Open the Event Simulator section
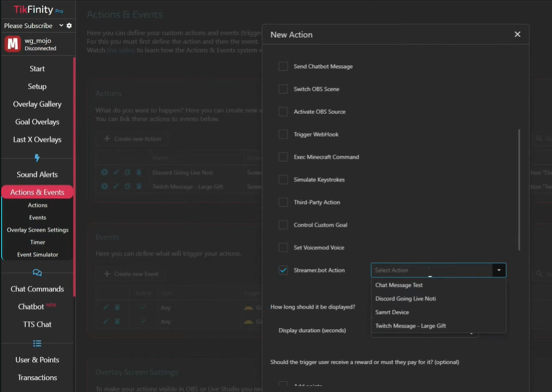The height and width of the screenshot is (392, 552). (x=37, y=254)
